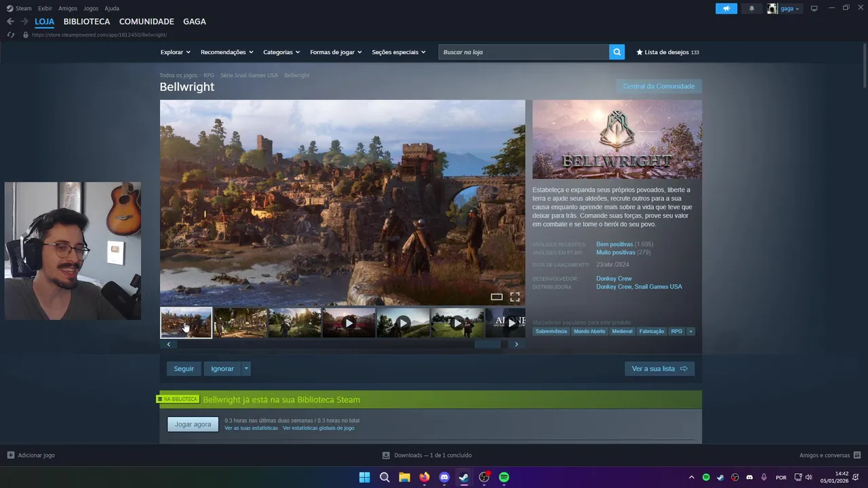Viewport: 868px width, 488px height.
Task: Switch to Big Picture mode via monitor icon
Action: tap(814, 9)
